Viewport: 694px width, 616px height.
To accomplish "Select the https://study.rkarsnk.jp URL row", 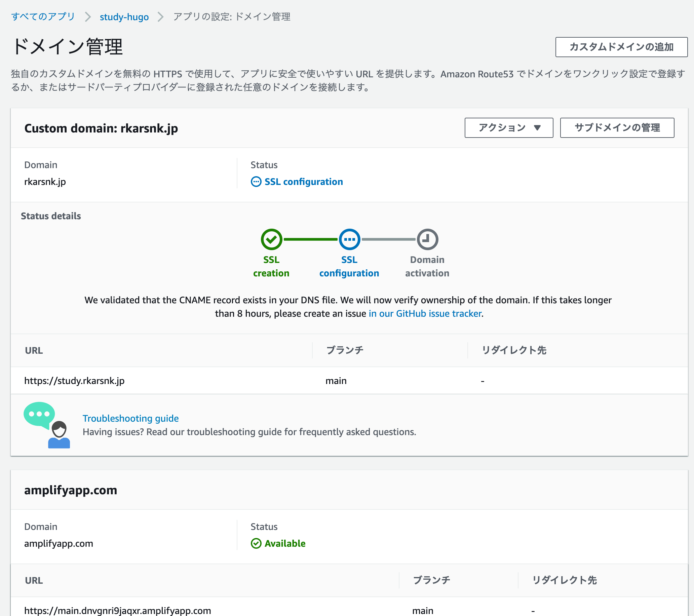I will pos(349,381).
